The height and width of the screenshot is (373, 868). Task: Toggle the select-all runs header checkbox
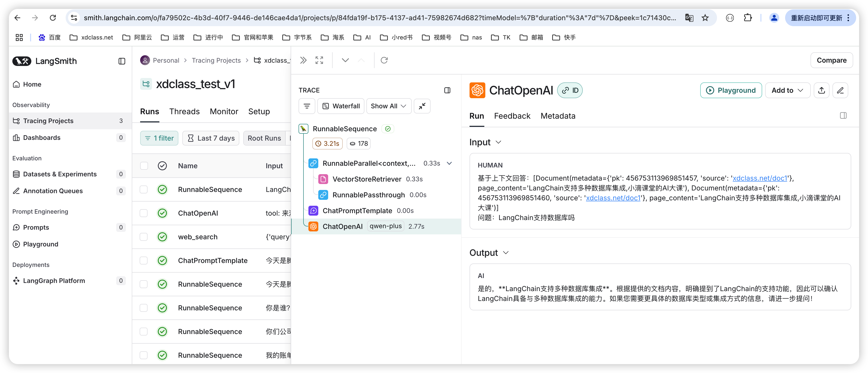(144, 166)
